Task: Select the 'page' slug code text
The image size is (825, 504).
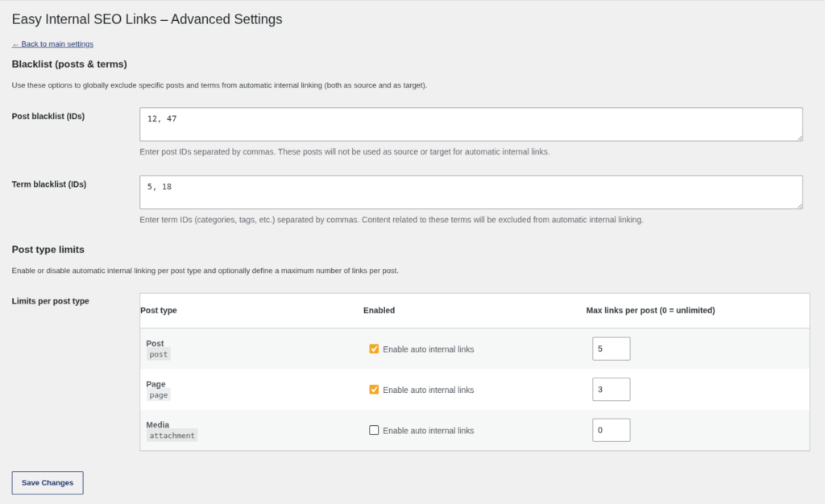Action: pos(159,395)
